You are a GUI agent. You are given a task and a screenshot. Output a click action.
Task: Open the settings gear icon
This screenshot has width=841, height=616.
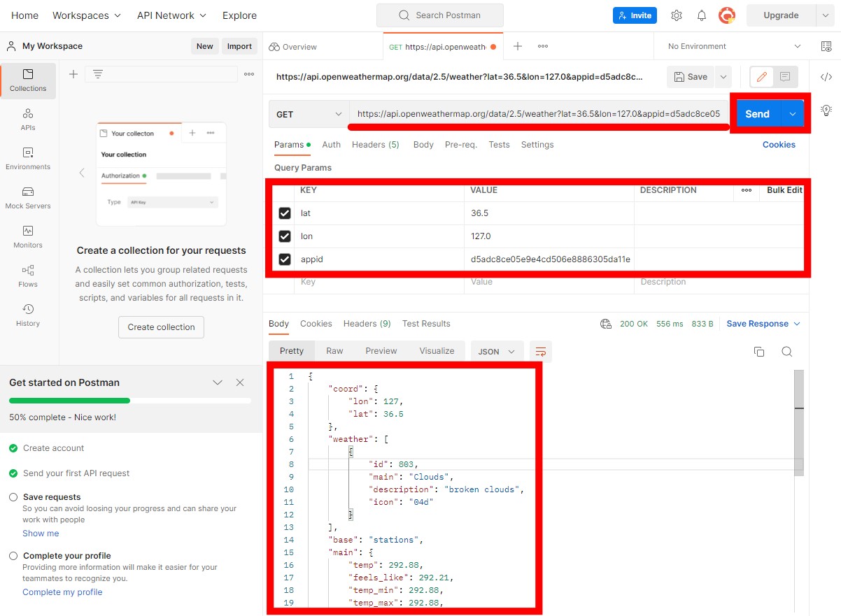click(x=676, y=15)
